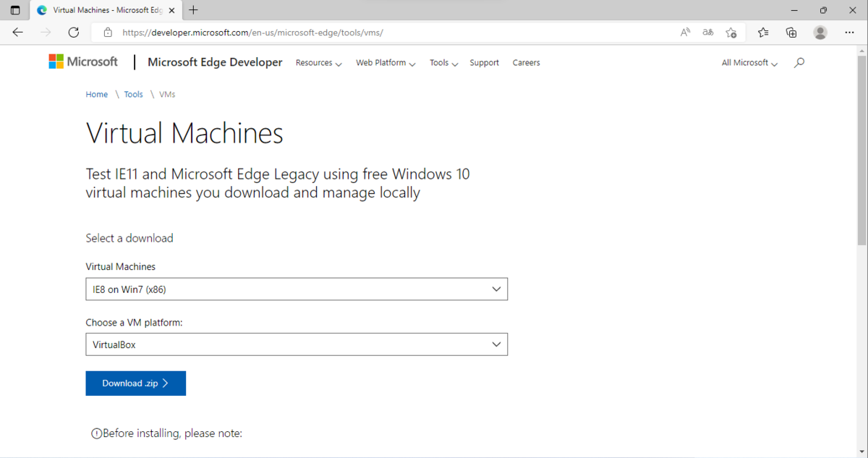Viewport: 868px width, 458px height.
Task: Click the info icon before installing note
Action: tap(96, 433)
